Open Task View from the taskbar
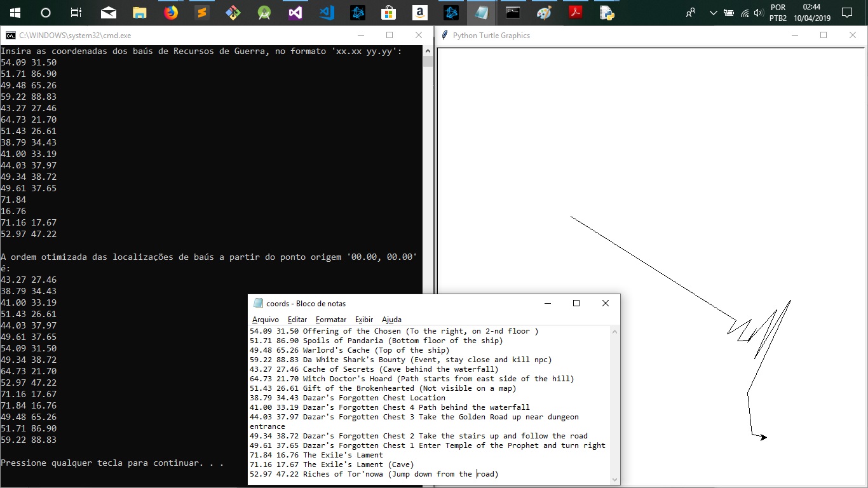Screen dimensions: 868x488 pos(76,13)
